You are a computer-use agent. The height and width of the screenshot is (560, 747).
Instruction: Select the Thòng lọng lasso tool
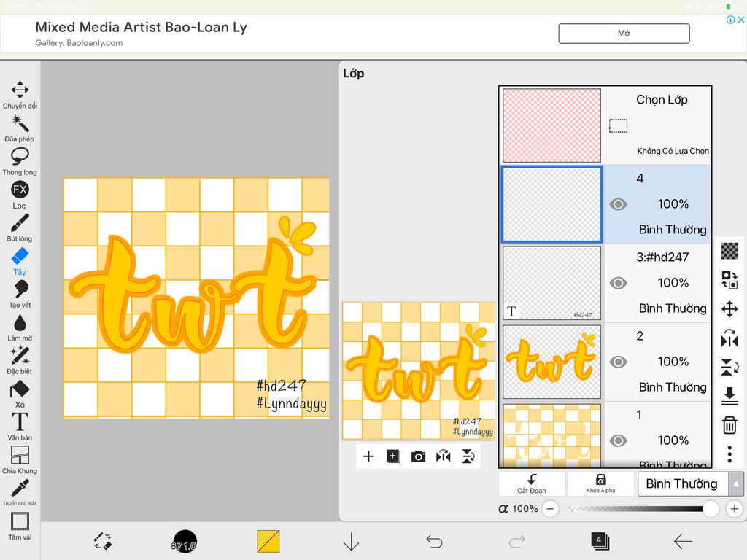pyautogui.click(x=20, y=161)
